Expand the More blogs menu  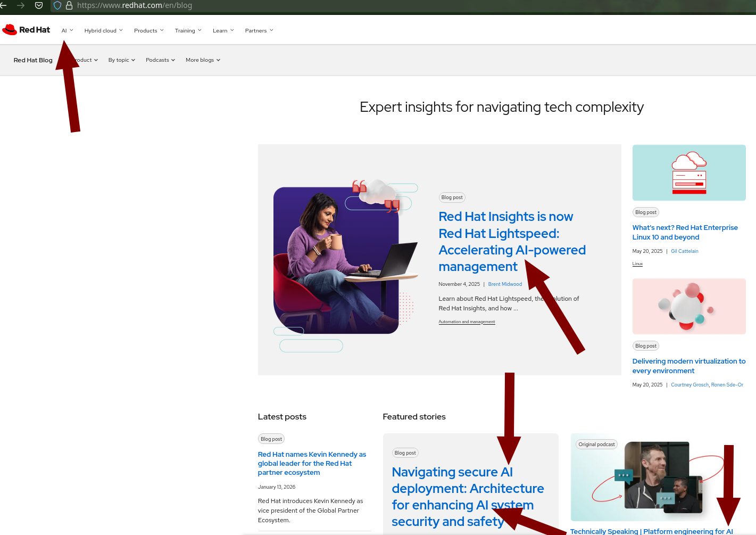pos(203,60)
